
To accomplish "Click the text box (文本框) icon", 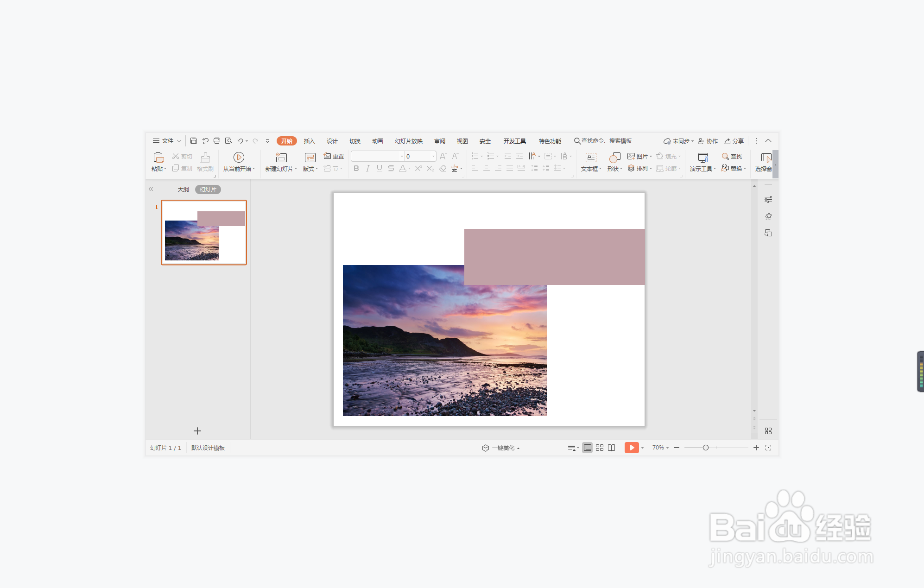I will (x=591, y=158).
